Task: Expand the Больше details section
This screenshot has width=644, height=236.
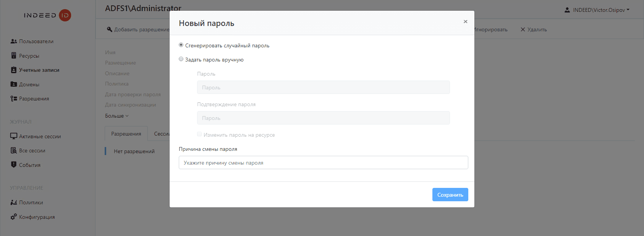Action: coord(117,116)
